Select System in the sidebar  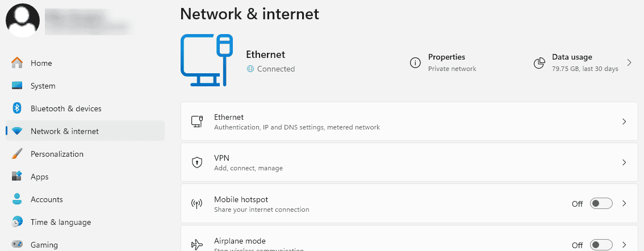pyautogui.click(x=43, y=86)
